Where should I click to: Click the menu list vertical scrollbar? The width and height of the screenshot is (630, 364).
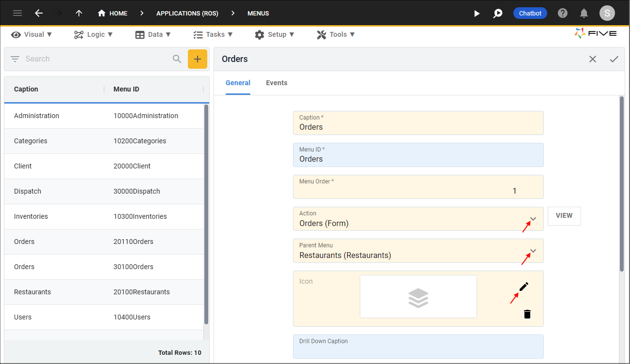click(x=206, y=214)
